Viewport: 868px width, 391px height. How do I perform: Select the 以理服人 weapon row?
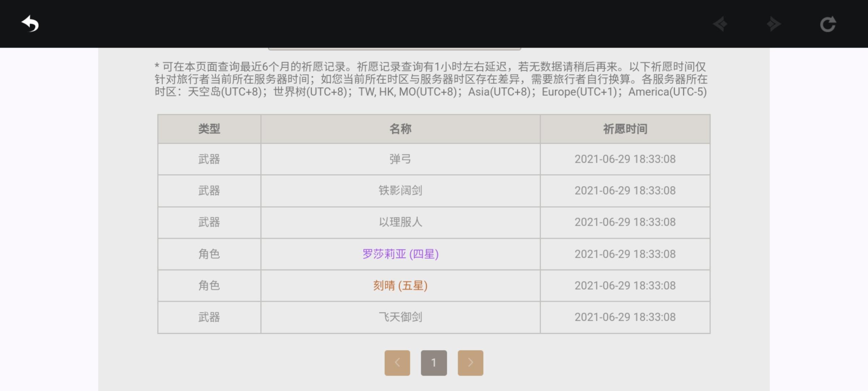(x=434, y=222)
